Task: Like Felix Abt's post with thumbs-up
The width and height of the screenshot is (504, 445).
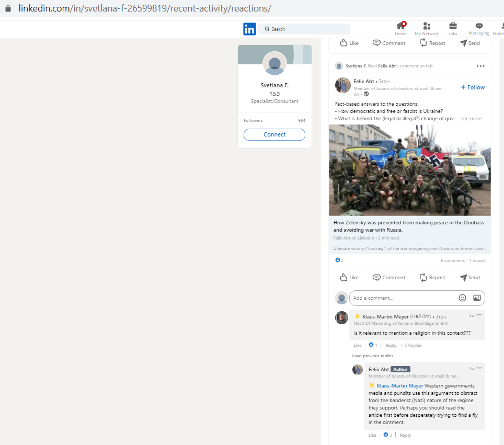Action: pos(349,278)
